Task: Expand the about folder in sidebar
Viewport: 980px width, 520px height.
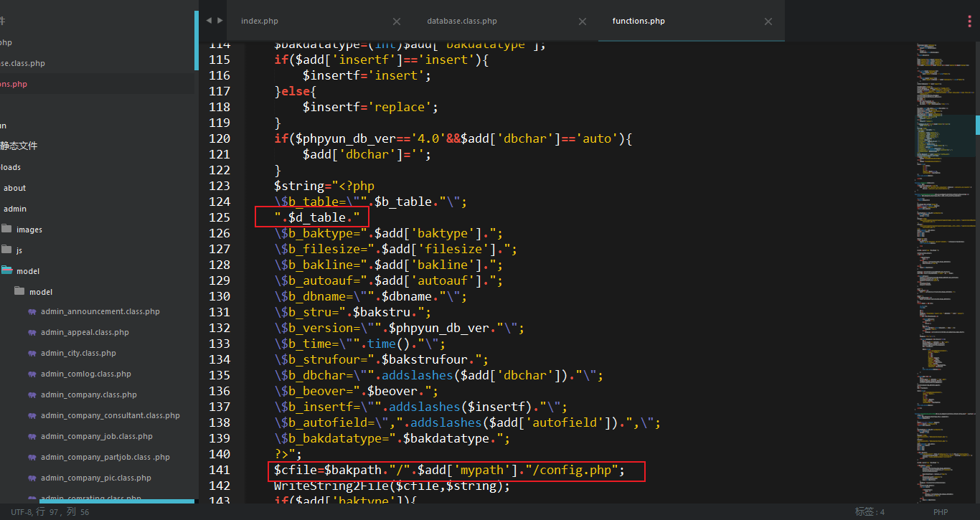Action: pos(14,188)
